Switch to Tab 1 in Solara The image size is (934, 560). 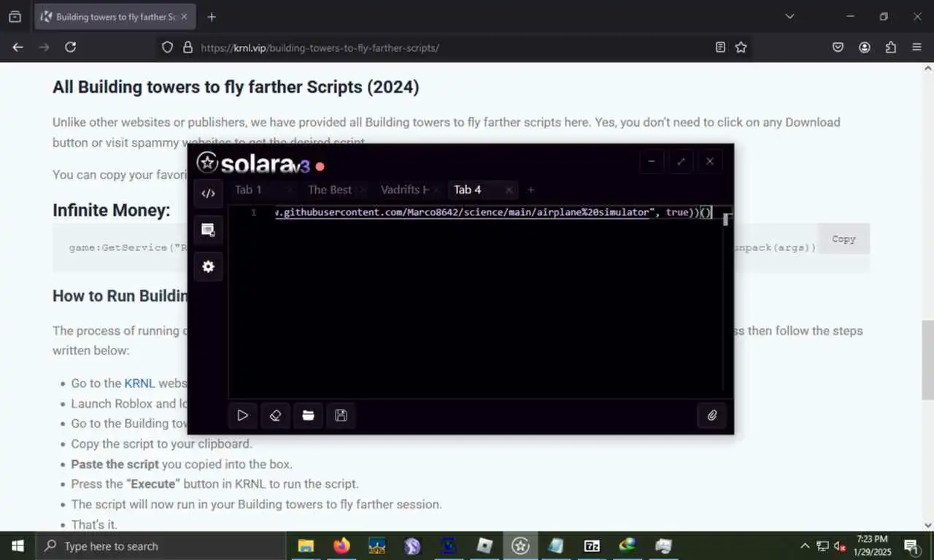click(x=248, y=190)
